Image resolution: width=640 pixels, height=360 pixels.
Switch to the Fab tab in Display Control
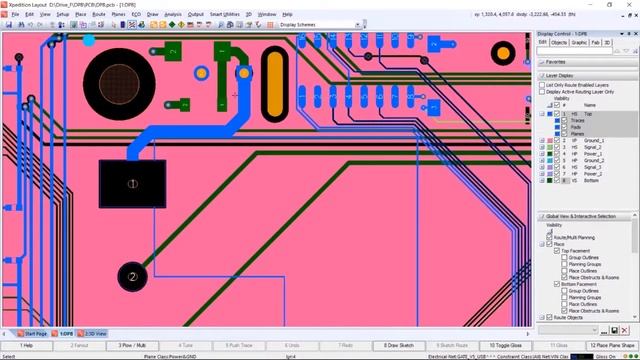[596, 42]
